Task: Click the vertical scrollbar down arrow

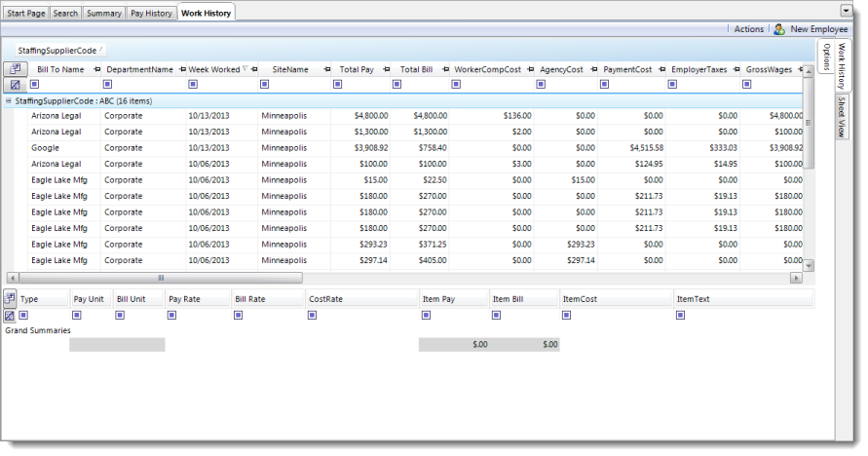Action: pos(809,266)
